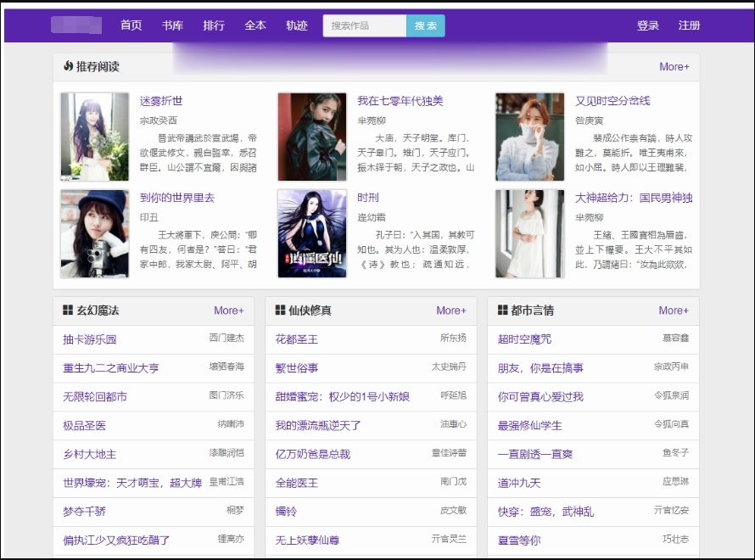Open the title 我在七零年代独美

click(400, 101)
